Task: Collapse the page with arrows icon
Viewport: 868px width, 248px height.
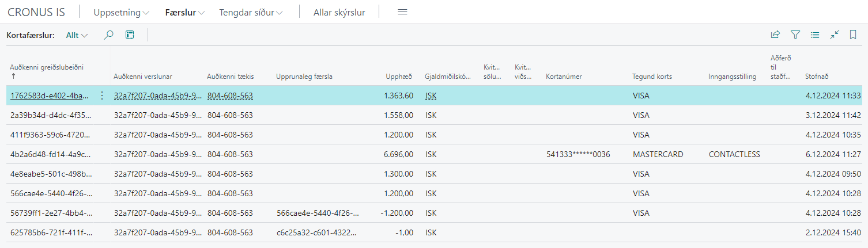Action: (835, 35)
